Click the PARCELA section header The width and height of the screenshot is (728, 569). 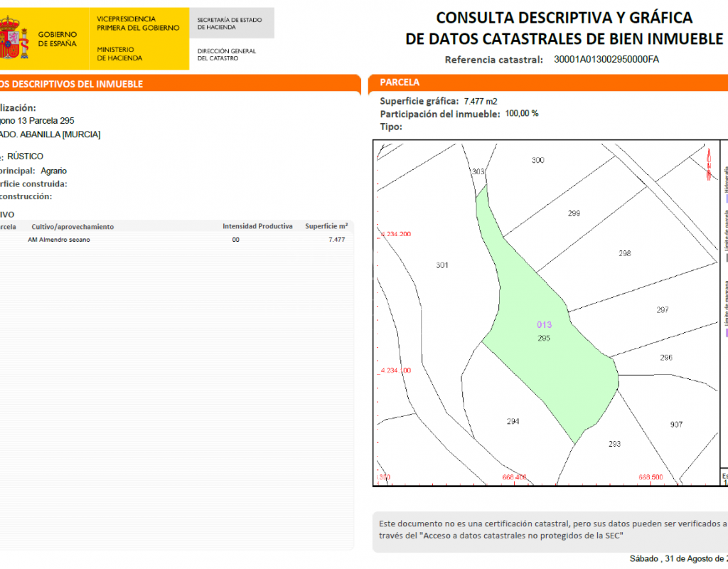(x=400, y=83)
